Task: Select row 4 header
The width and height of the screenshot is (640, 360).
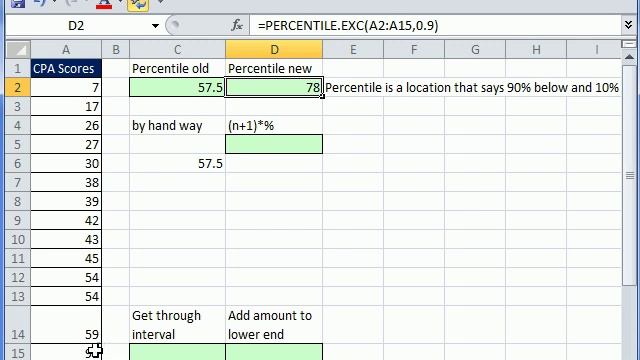Action: point(18,125)
